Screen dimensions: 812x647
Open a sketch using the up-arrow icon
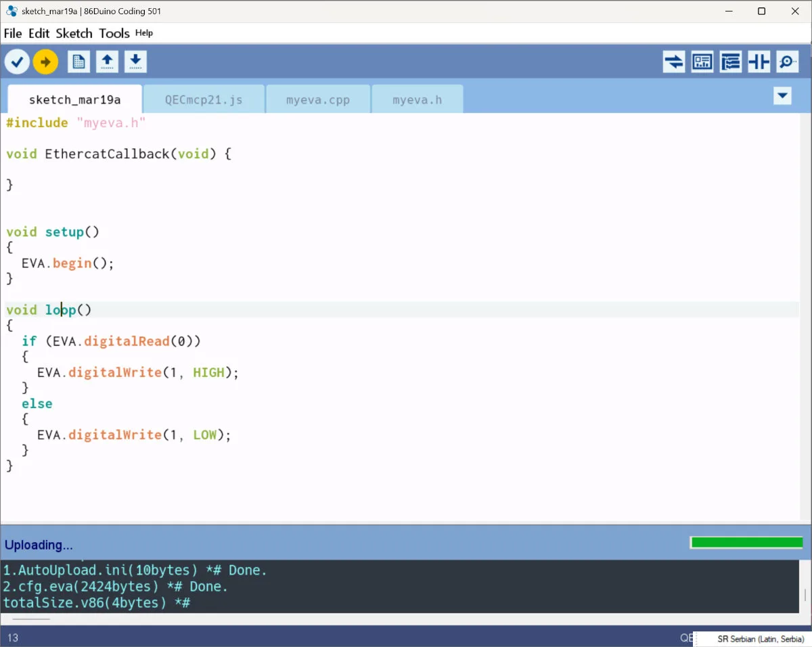[x=107, y=62]
